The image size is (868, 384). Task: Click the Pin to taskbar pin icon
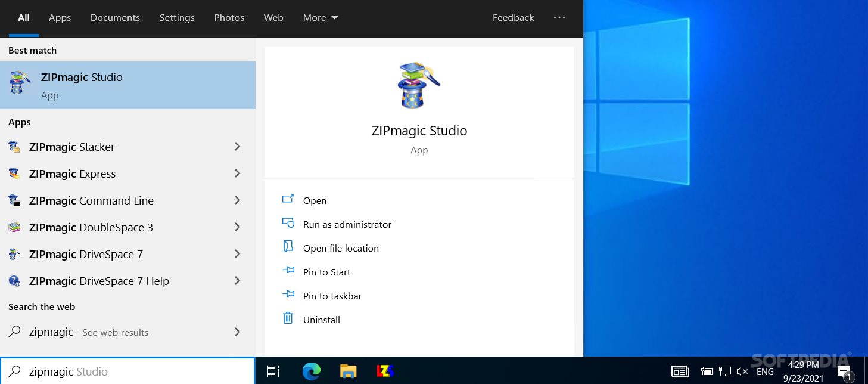[x=288, y=295]
